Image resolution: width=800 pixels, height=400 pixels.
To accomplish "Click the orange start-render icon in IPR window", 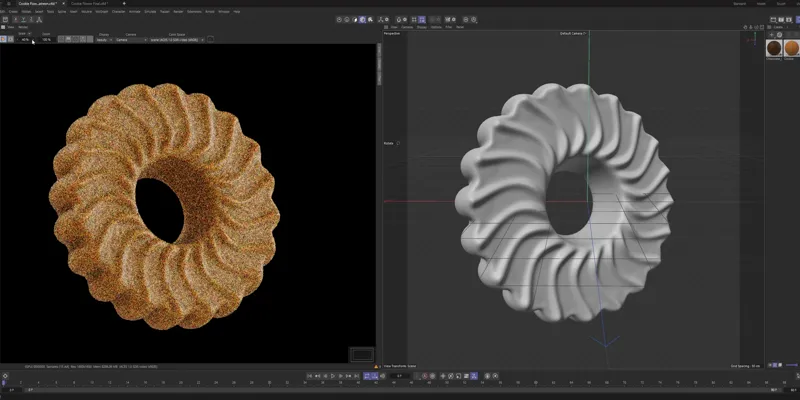I will [x=3, y=39].
